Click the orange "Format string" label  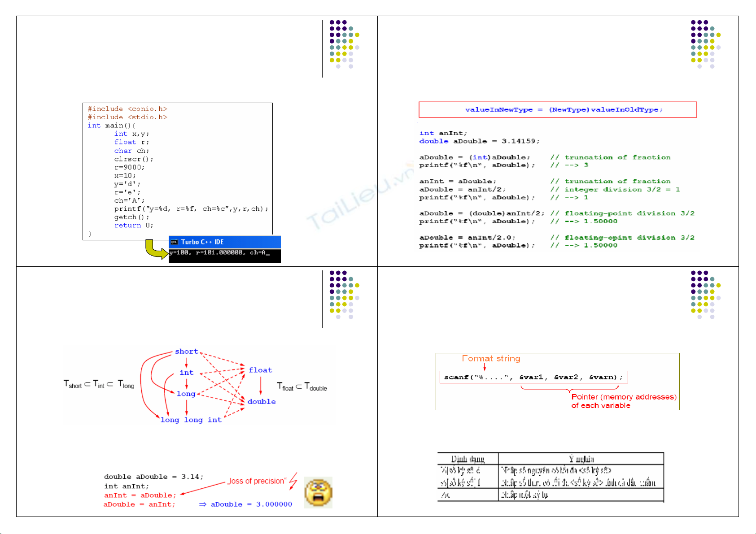[491, 359]
